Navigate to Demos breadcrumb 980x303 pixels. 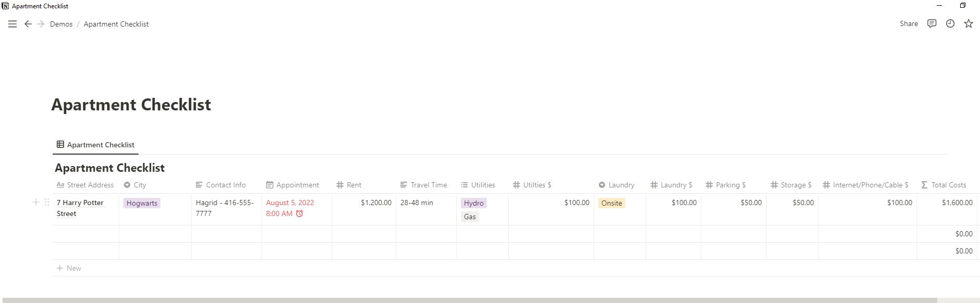click(61, 24)
